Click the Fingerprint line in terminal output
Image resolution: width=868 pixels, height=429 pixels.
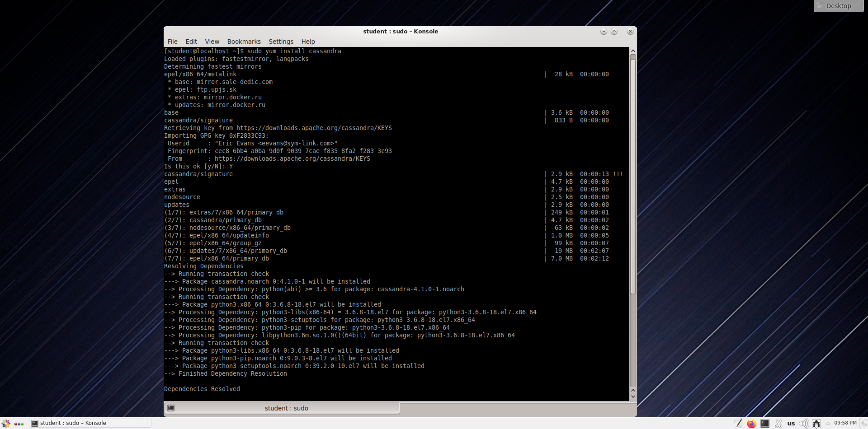pyautogui.click(x=280, y=151)
